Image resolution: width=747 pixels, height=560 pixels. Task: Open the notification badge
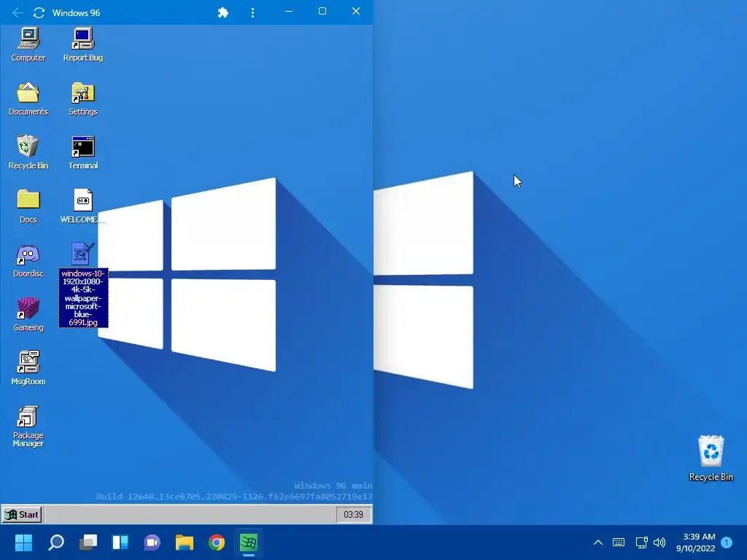pyautogui.click(x=727, y=542)
